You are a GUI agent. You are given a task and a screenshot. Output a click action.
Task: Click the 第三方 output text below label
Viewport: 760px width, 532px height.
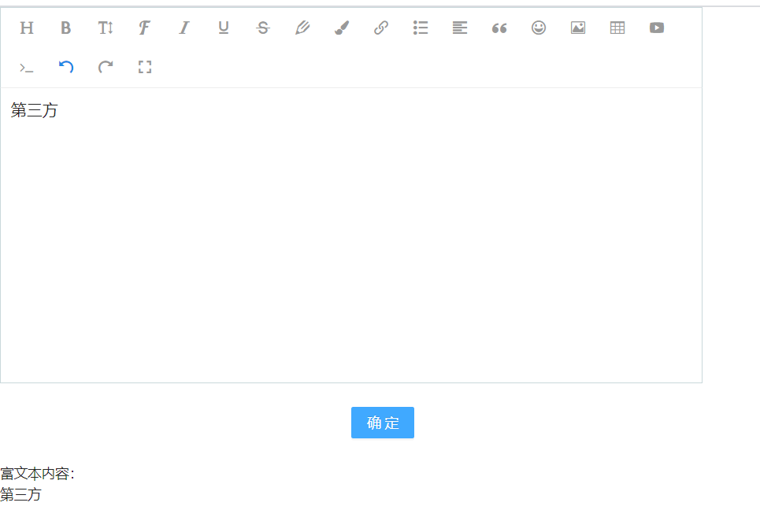click(x=20, y=495)
